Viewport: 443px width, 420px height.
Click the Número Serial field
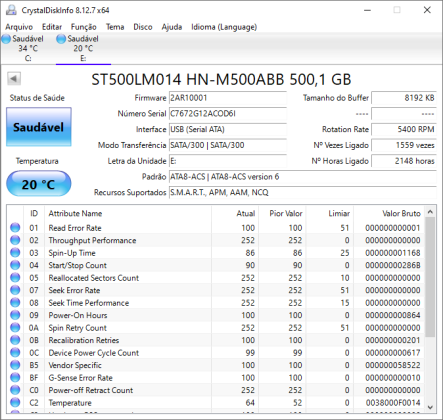pyautogui.click(x=228, y=114)
